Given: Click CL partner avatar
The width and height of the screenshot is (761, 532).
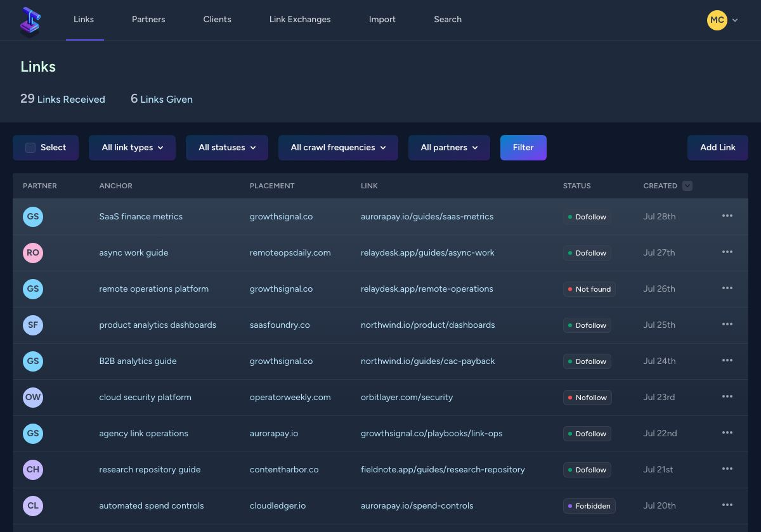Looking at the screenshot, I should pos(33,505).
